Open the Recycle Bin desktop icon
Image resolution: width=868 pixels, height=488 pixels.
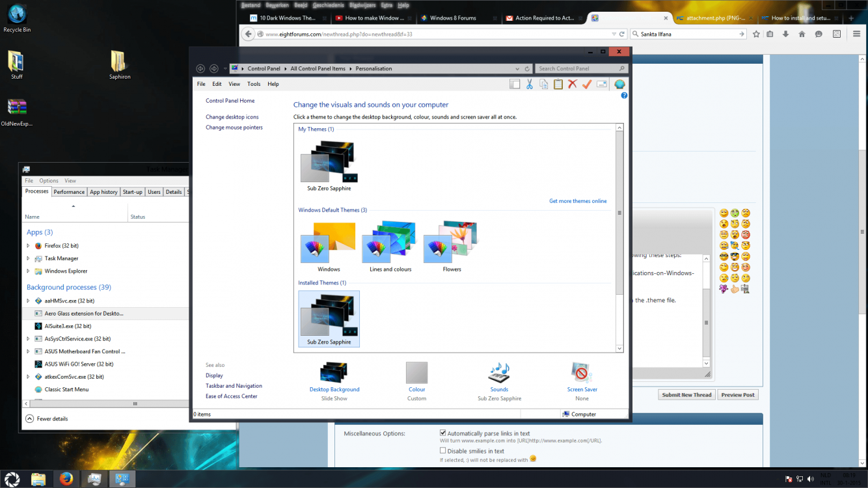pyautogui.click(x=17, y=18)
